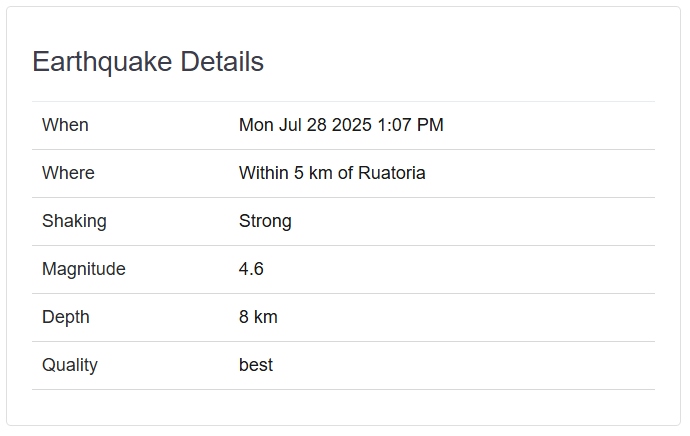
Task: Click the word Earthquake in the title
Action: (x=102, y=62)
